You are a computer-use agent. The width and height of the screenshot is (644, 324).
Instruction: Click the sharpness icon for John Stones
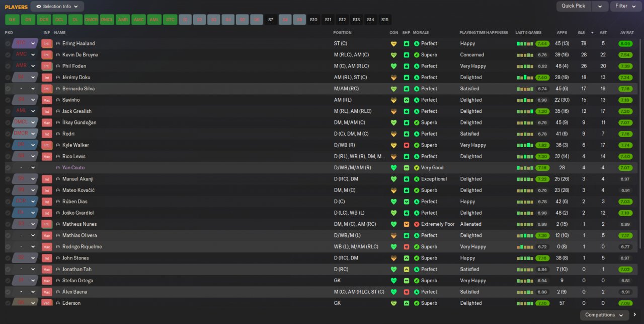406,258
